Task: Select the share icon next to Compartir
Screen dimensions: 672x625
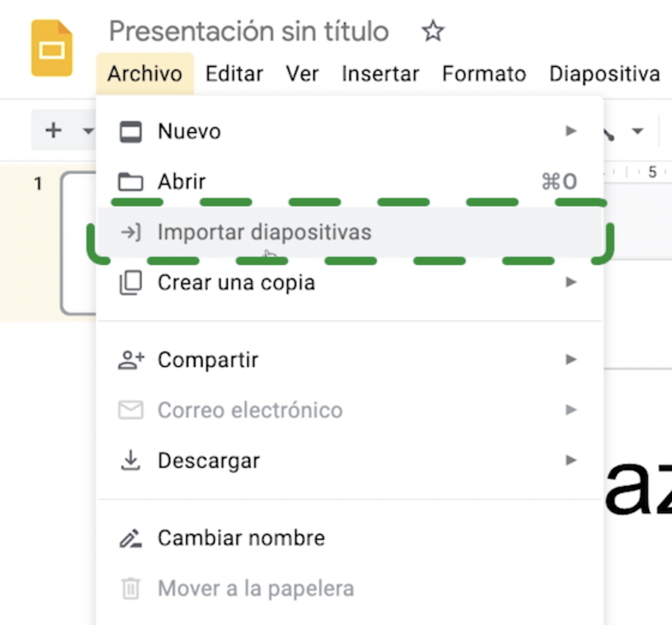Action: pyautogui.click(x=132, y=359)
